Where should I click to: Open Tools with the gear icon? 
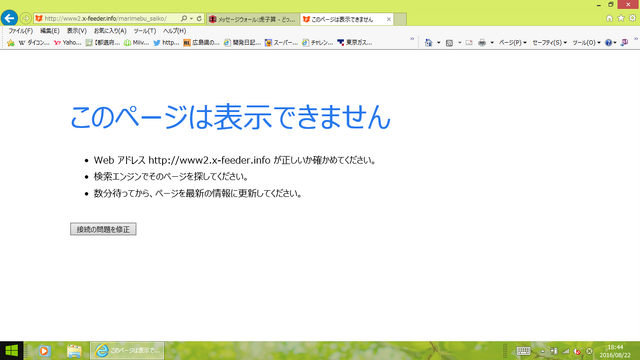(x=632, y=18)
